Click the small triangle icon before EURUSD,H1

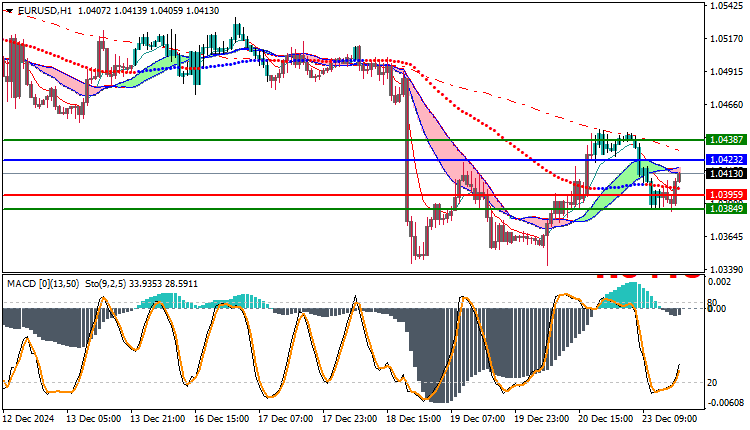click(x=9, y=11)
